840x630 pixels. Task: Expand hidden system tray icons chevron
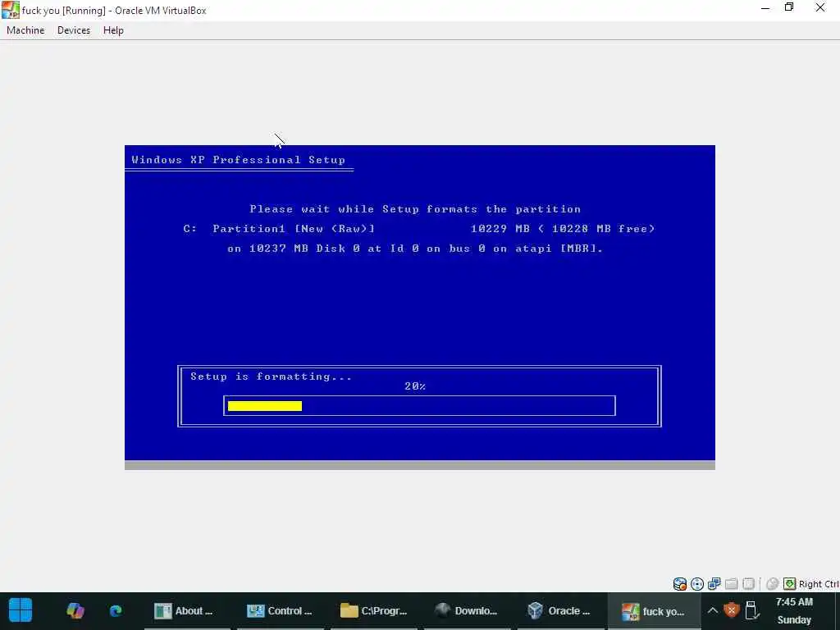pos(713,610)
